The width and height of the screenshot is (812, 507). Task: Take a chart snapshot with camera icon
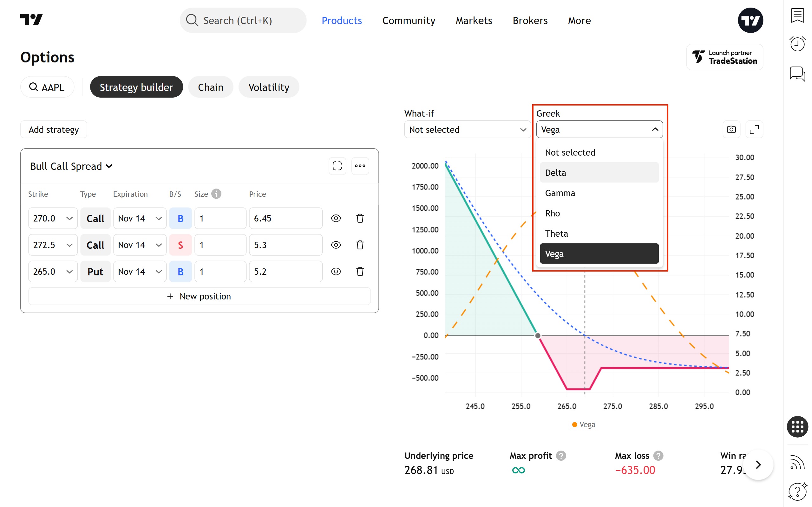pyautogui.click(x=731, y=129)
